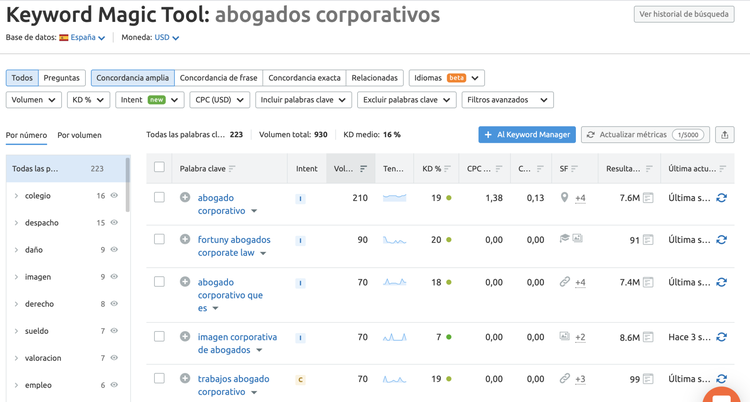Add 'trabajos abogado corporativo' via plus icon
The height and width of the screenshot is (402, 750).
coord(185,378)
